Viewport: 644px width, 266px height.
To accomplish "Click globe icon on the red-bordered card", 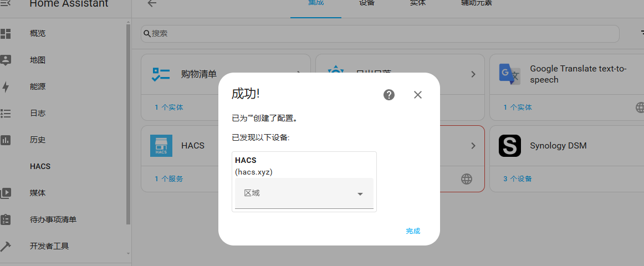I will 466,179.
